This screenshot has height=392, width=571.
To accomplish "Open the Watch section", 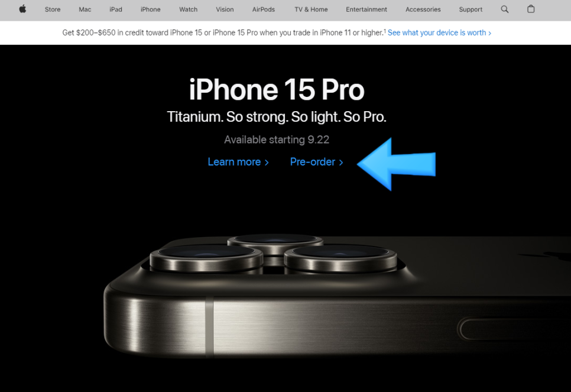I will (189, 9).
